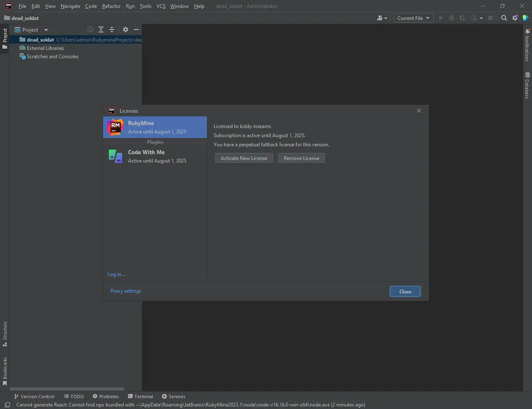Click 'Licensed to kiddy inseams' text
The height and width of the screenshot is (409, 532).
click(242, 126)
